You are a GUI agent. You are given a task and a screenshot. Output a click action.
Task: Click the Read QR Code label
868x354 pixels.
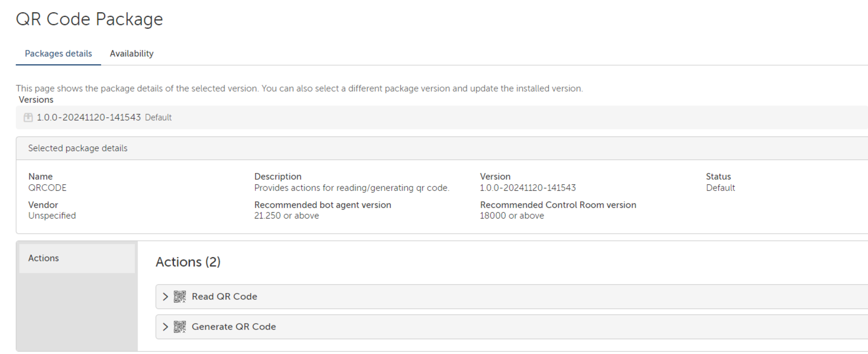point(224,296)
